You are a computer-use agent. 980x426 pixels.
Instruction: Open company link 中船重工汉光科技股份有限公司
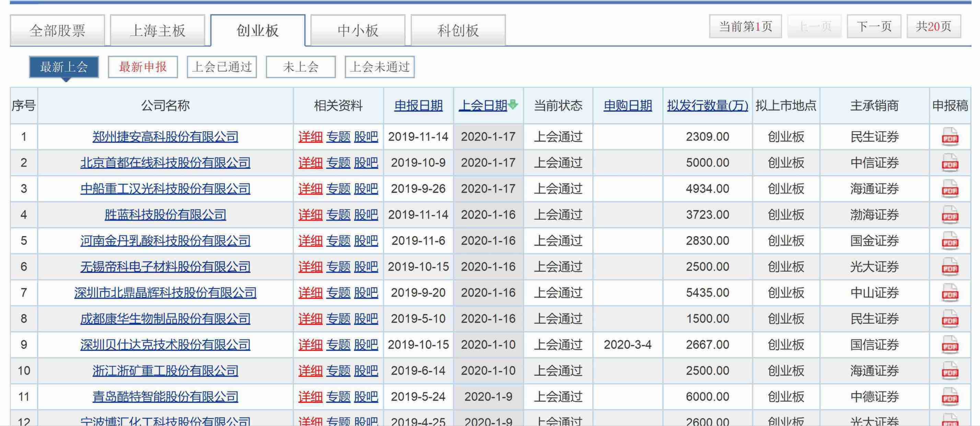165,189
